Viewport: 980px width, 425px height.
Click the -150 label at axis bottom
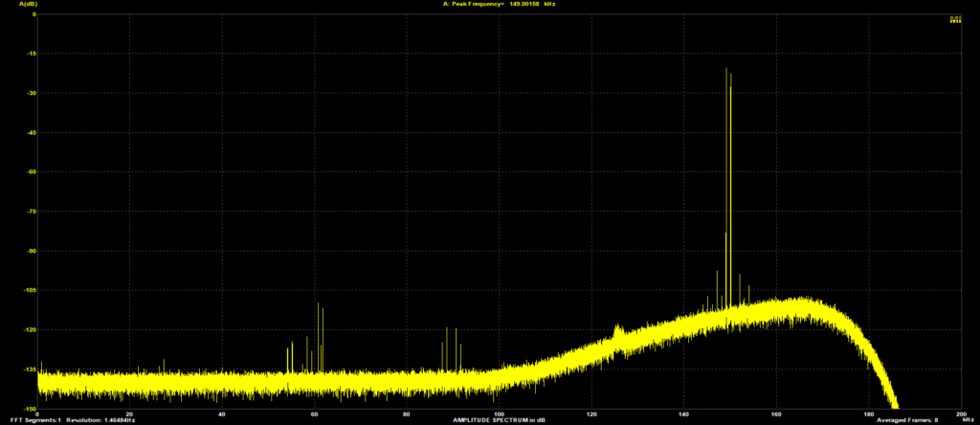click(29, 408)
